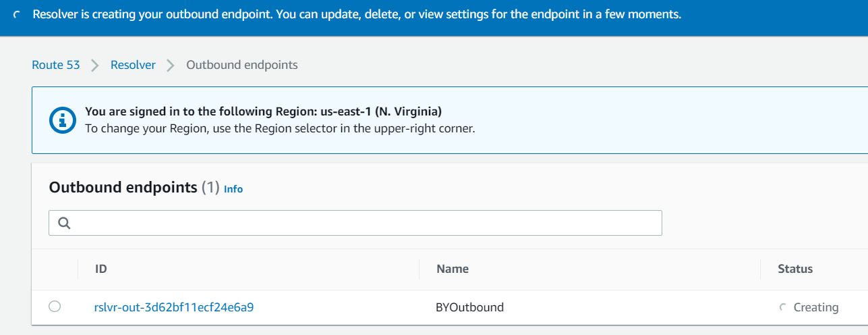Image resolution: width=868 pixels, height=335 pixels.
Task: Sort by the Name column header
Action: coord(453,269)
